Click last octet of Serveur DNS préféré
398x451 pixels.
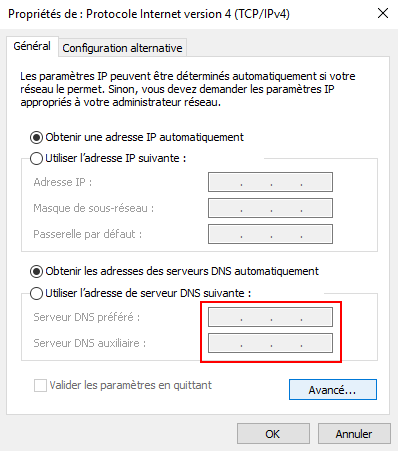tap(316, 317)
